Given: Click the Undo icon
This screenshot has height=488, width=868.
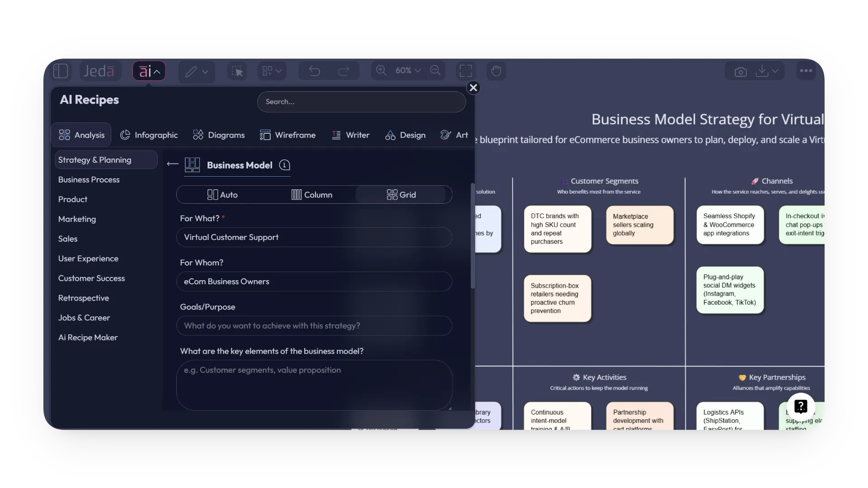Looking at the screenshot, I should [314, 70].
